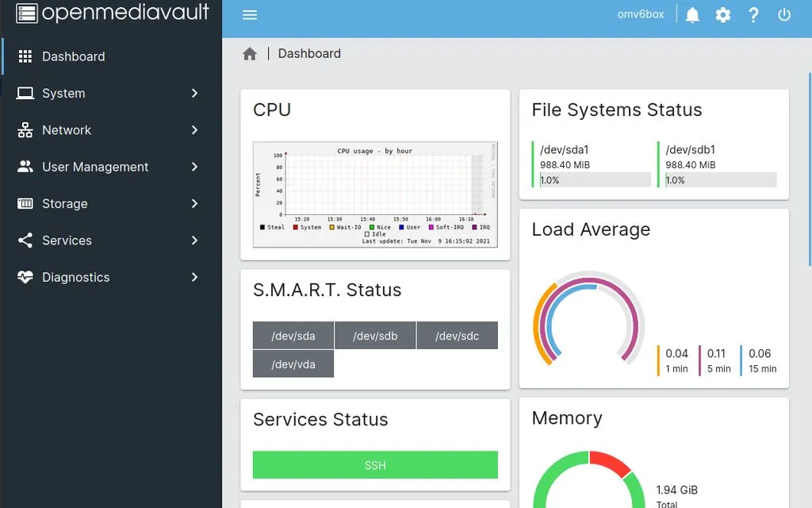Click the /dev/sda S.M.A.R.T. status button
812x508 pixels.
(x=293, y=335)
